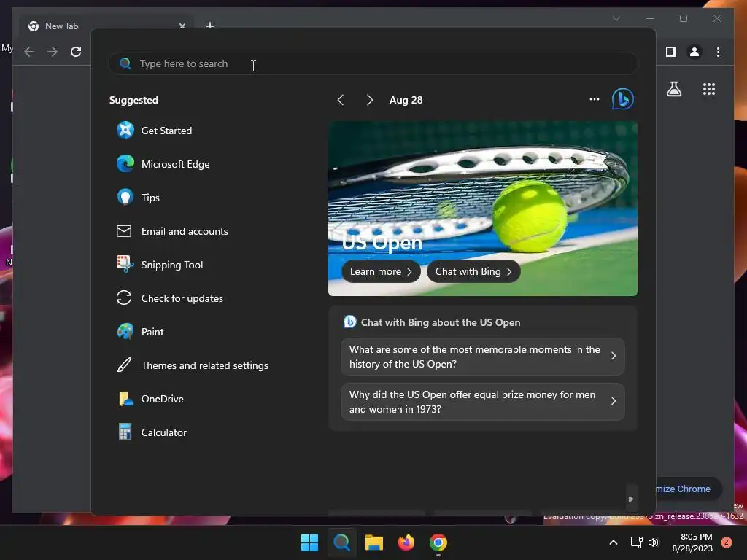This screenshot has height=560, width=747.
Task: Open Bing Chat logo button
Action: coord(623,99)
